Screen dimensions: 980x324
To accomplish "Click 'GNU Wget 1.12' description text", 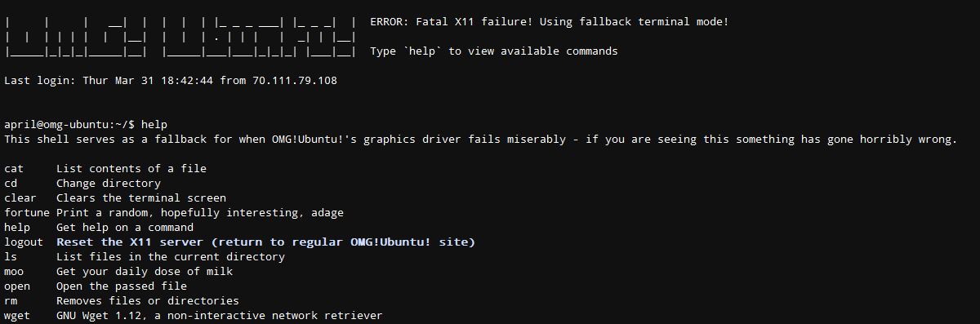I will click(220, 316).
